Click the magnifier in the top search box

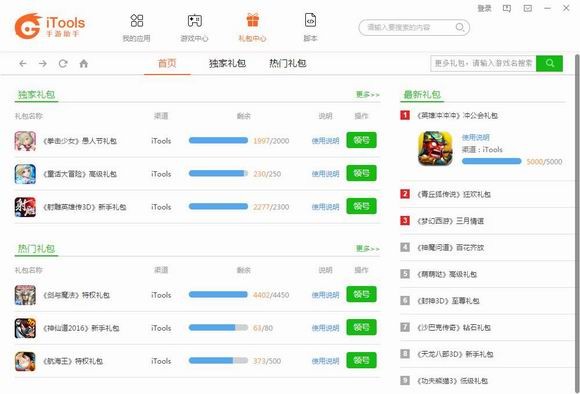coord(459,27)
